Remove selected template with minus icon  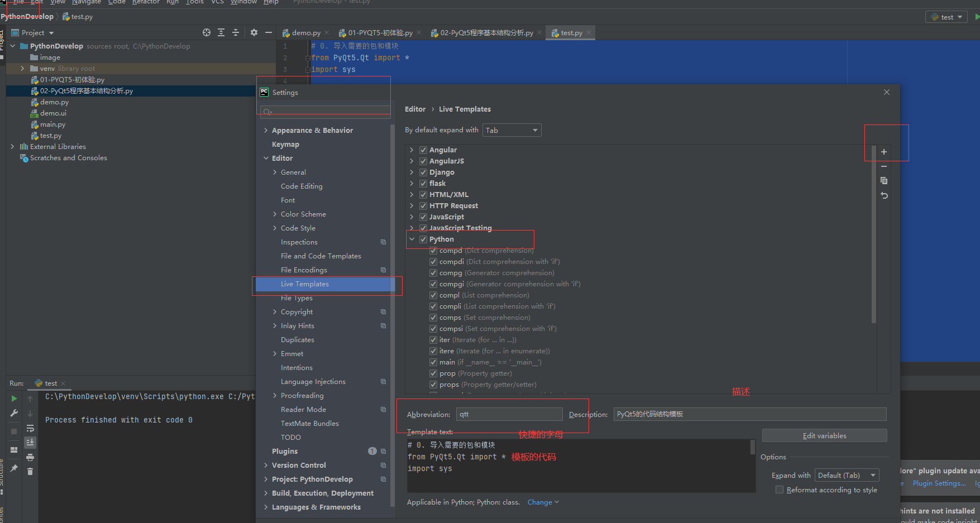(884, 166)
